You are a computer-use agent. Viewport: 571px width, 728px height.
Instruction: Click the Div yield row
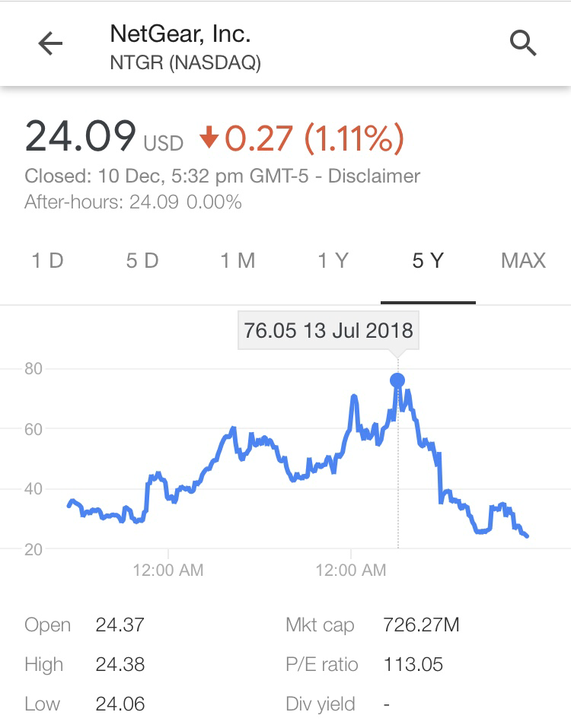tap(337, 704)
